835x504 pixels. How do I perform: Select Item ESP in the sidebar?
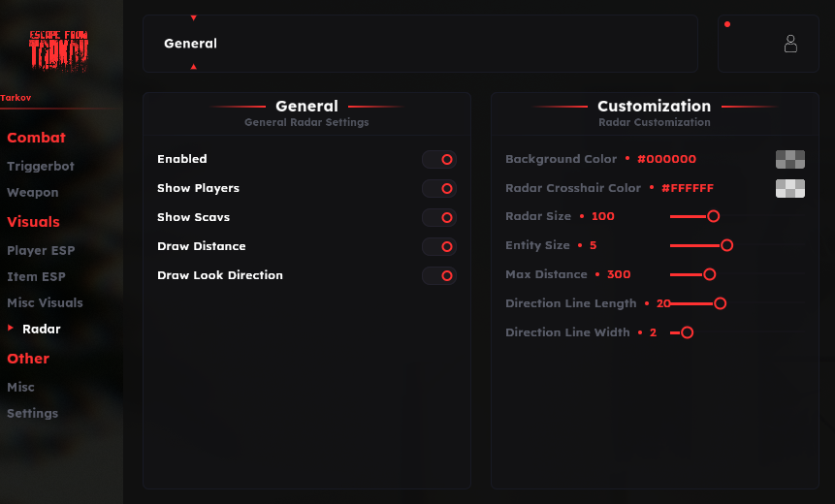pos(36,277)
